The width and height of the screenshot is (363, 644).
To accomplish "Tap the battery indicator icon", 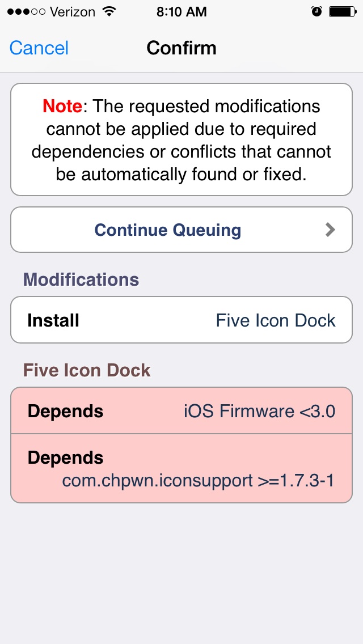I will [x=343, y=12].
